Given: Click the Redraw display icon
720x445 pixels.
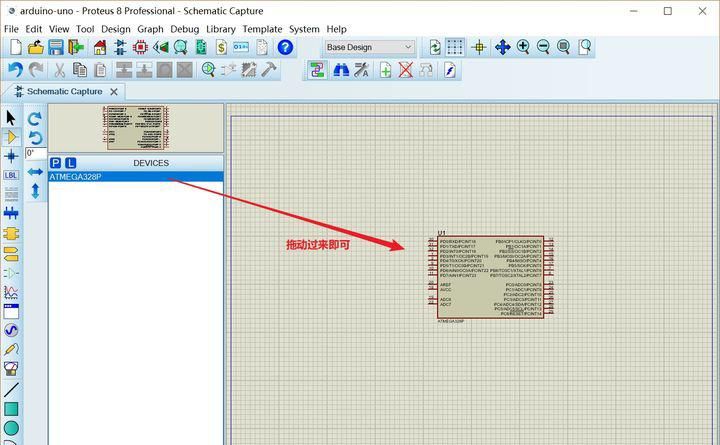Looking at the screenshot, I should point(435,47).
